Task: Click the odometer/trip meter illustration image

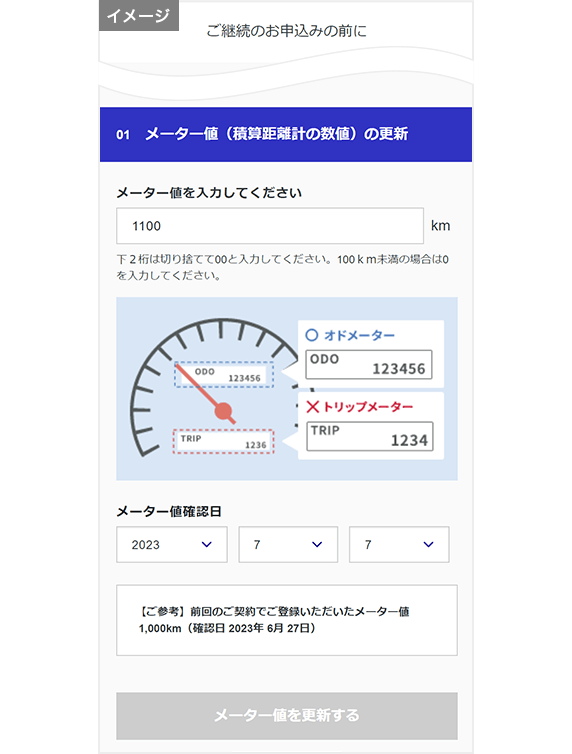Action: (286, 389)
